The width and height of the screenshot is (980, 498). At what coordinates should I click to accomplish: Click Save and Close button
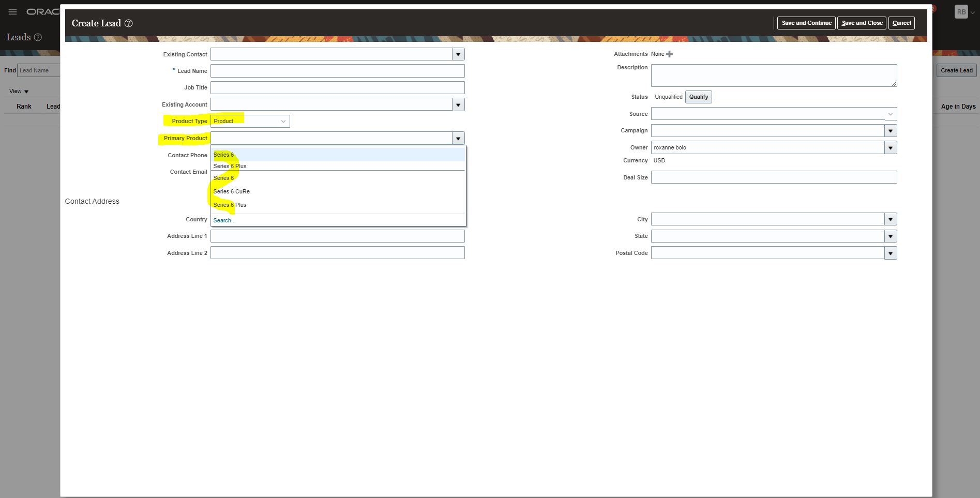click(x=862, y=23)
